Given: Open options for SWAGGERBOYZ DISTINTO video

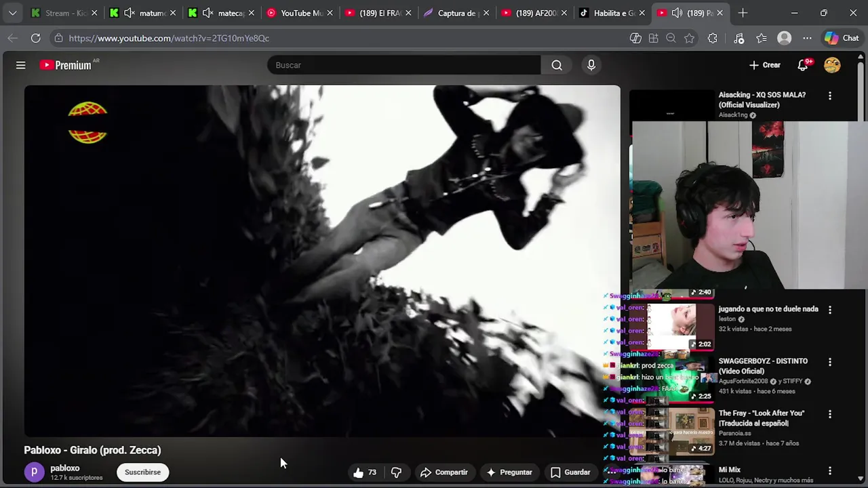Looking at the screenshot, I should [x=830, y=362].
